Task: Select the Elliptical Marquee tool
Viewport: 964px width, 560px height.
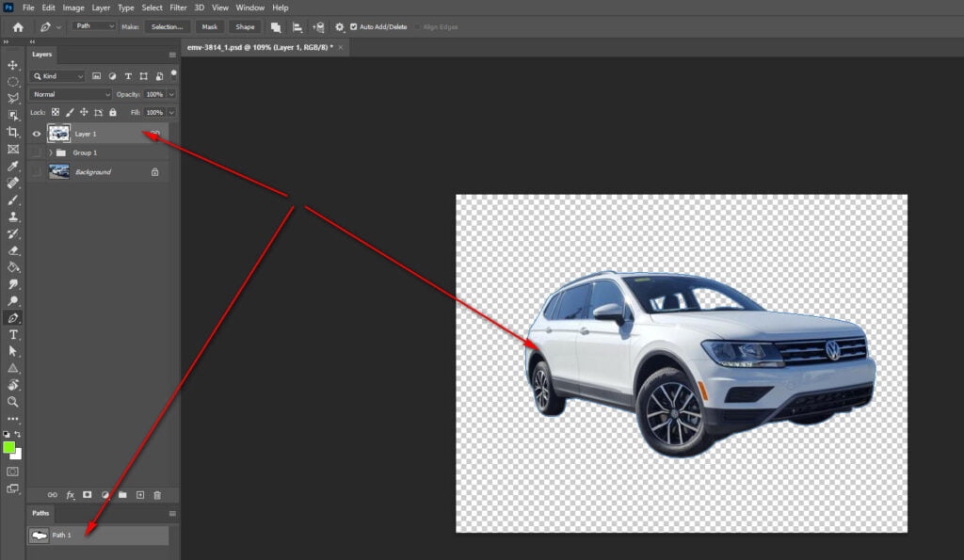Action: coord(12,81)
